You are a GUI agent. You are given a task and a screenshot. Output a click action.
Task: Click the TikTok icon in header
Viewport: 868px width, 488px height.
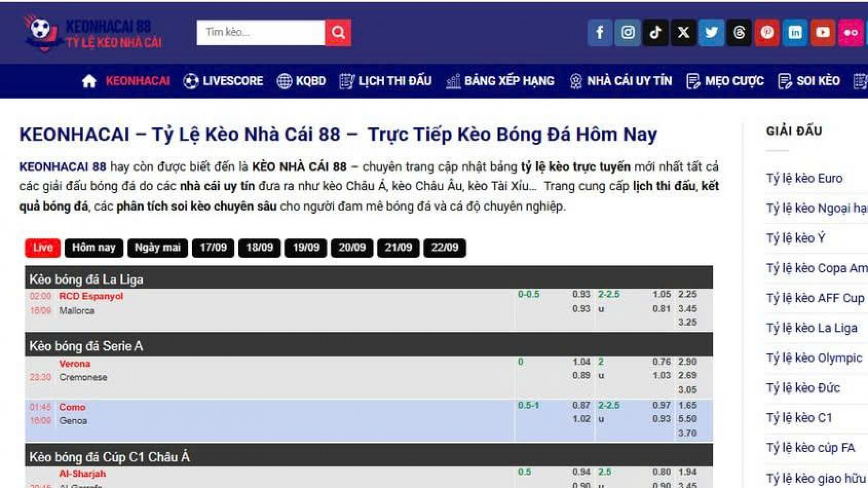pyautogui.click(x=656, y=33)
